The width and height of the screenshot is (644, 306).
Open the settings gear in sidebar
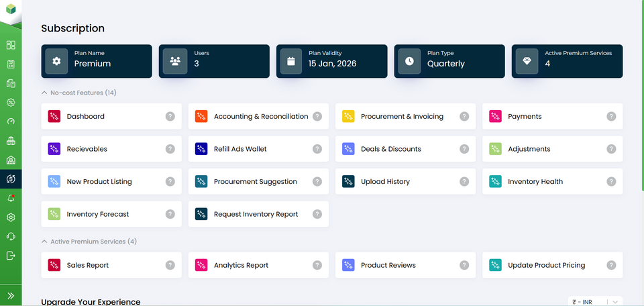click(x=11, y=217)
